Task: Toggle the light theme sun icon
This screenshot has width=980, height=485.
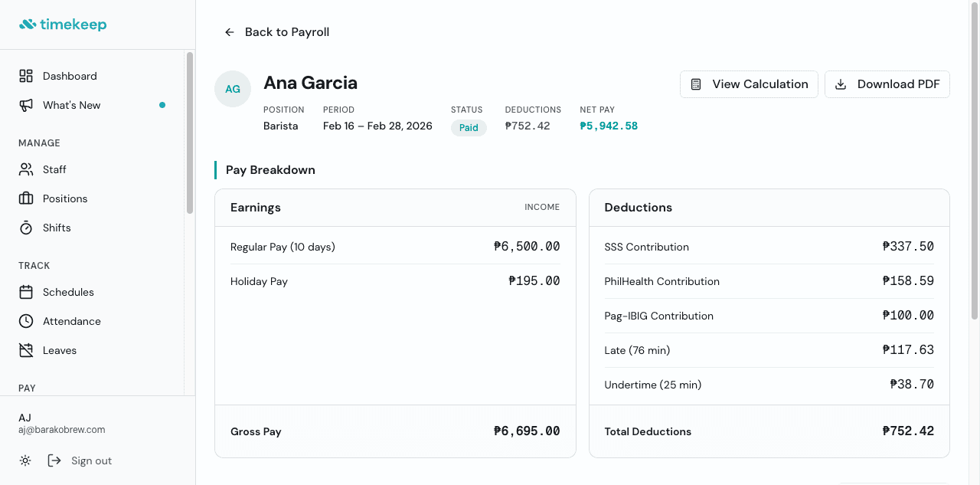Action: [x=24, y=460]
